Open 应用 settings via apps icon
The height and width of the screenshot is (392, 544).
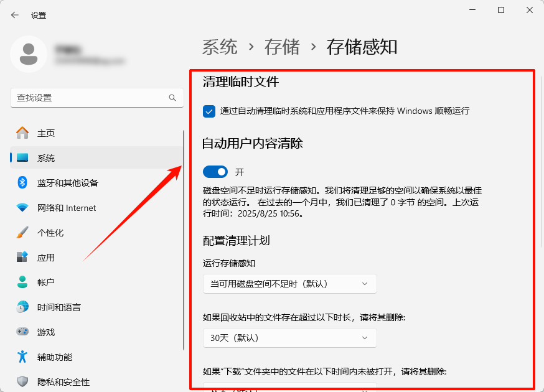[22, 257]
